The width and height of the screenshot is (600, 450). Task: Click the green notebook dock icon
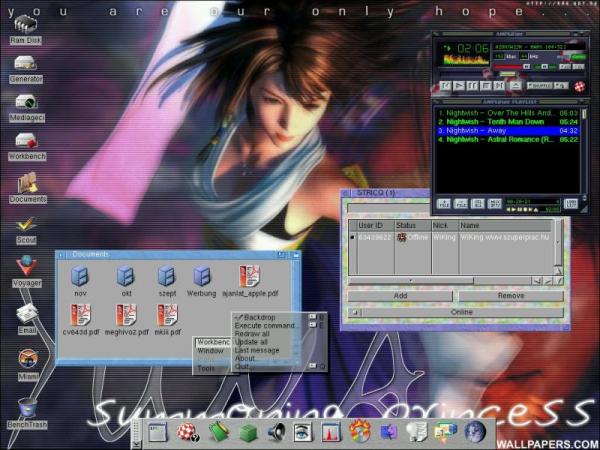click(218, 432)
